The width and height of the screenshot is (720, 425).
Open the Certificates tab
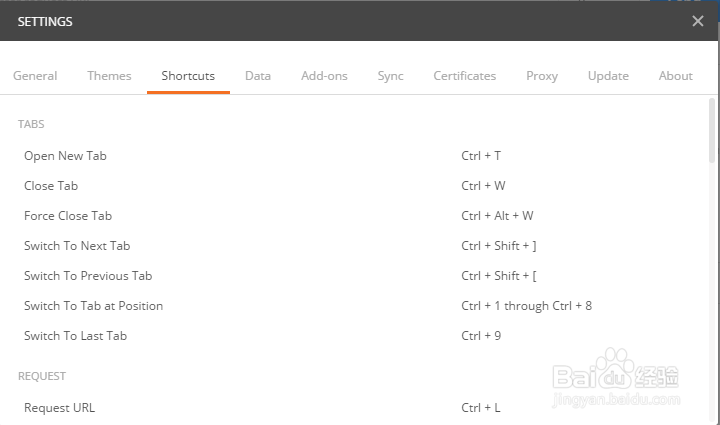point(465,76)
